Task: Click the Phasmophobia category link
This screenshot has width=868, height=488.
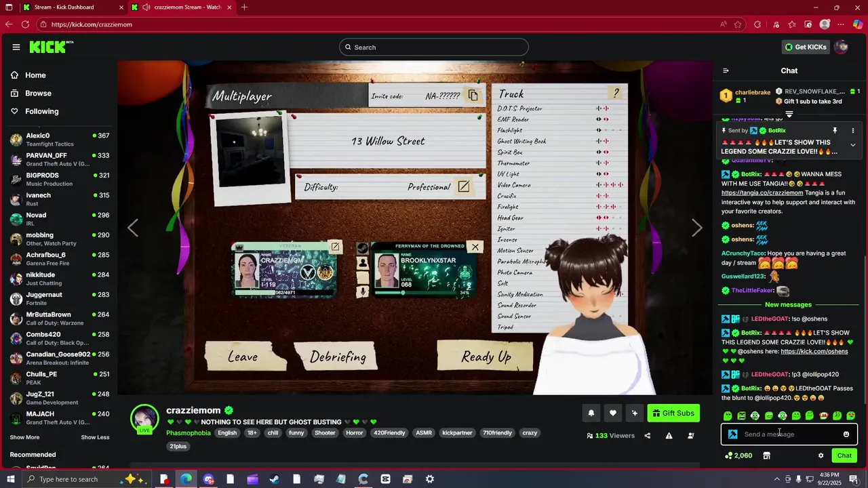Action: point(189,433)
